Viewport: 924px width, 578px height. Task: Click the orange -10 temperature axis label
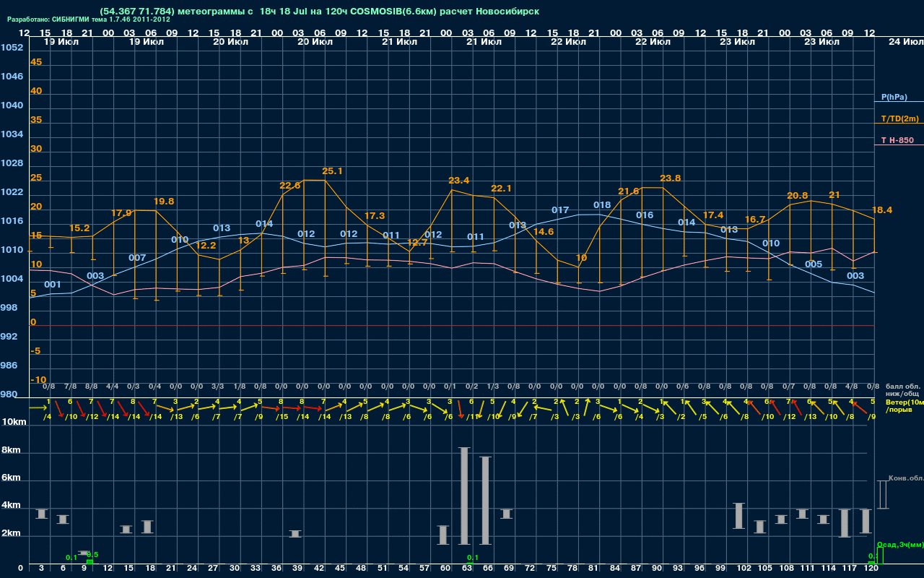pyautogui.click(x=38, y=380)
